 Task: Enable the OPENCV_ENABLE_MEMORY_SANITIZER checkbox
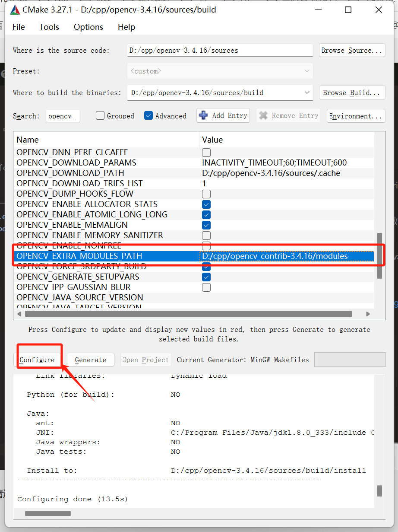point(206,235)
